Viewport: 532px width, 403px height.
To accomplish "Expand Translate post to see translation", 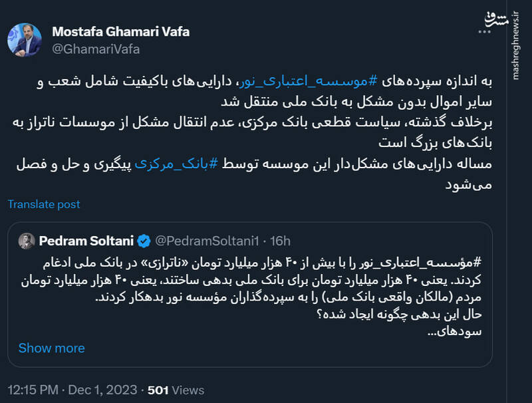I will coord(44,205).
